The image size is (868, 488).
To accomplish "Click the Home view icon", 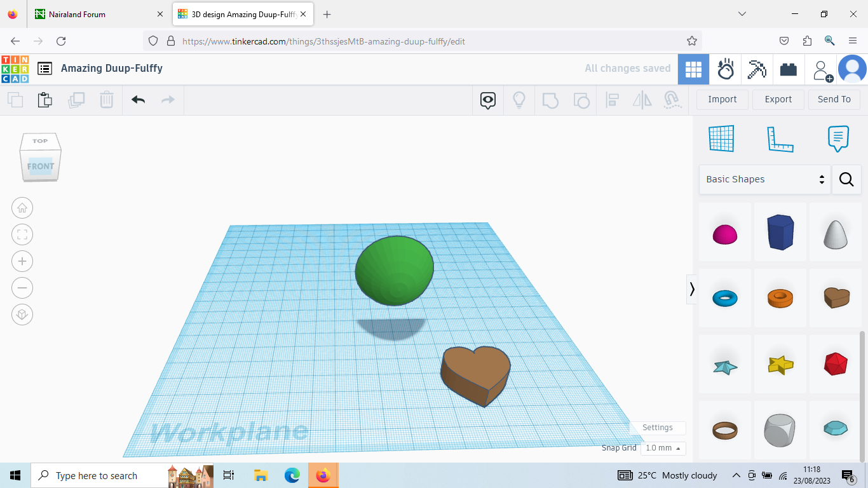I will coord(22,208).
